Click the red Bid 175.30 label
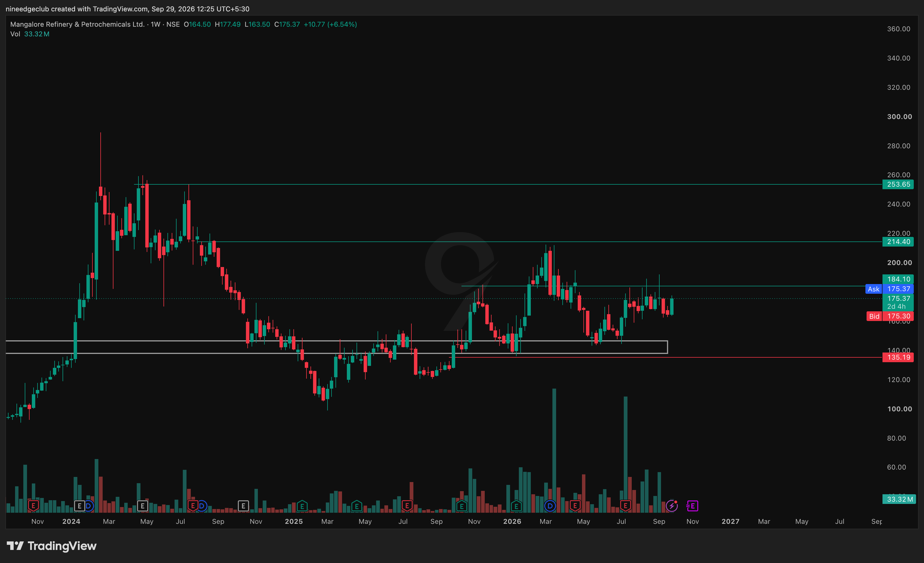This screenshot has height=563, width=924. (890, 316)
